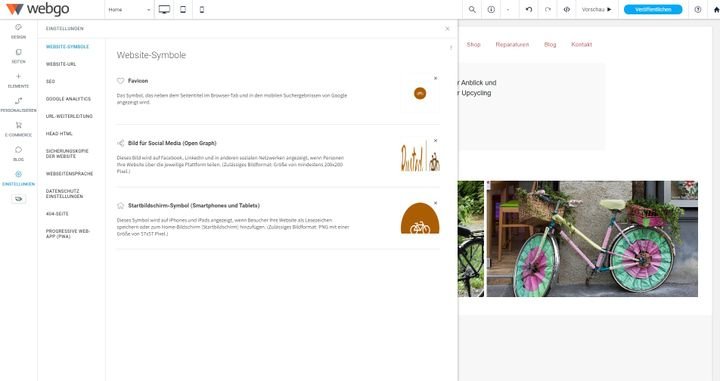Select the SEO settings tab
This screenshot has width=720, height=381.
coord(51,82)
